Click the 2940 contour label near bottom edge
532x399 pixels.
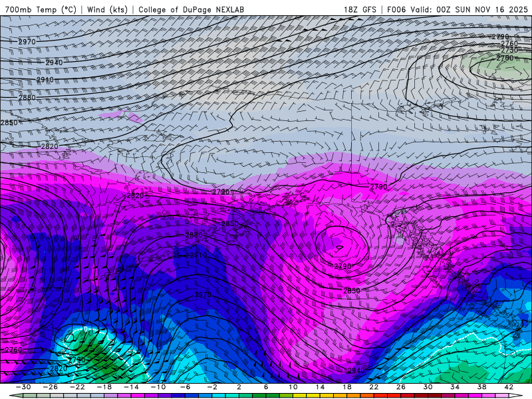point(356,370)
